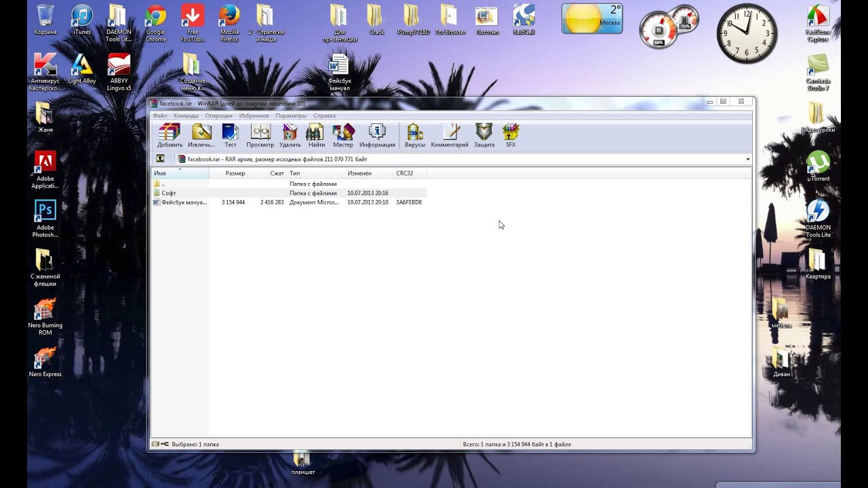868x488 pixels.
Task: Select the RaidCall desktop icon
Action: point(524,20)
